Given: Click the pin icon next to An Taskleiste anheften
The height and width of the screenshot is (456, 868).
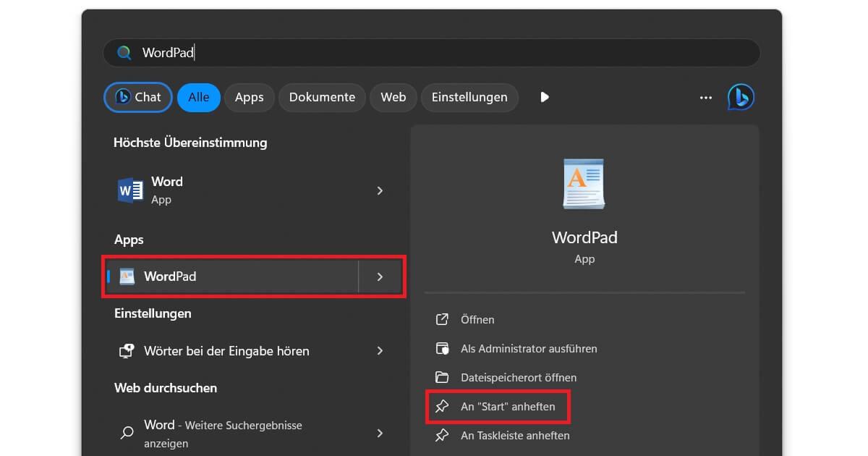Looking at the screenshot, I should click(x=442, y=436).
